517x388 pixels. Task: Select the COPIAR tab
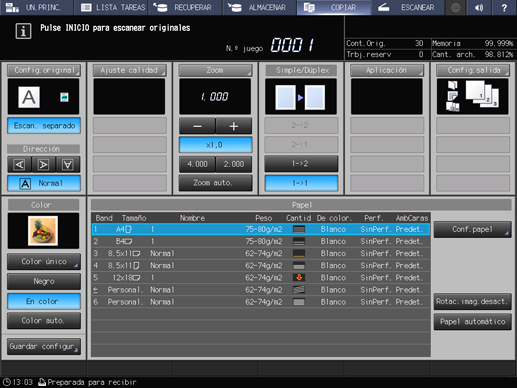coord(334,7)
